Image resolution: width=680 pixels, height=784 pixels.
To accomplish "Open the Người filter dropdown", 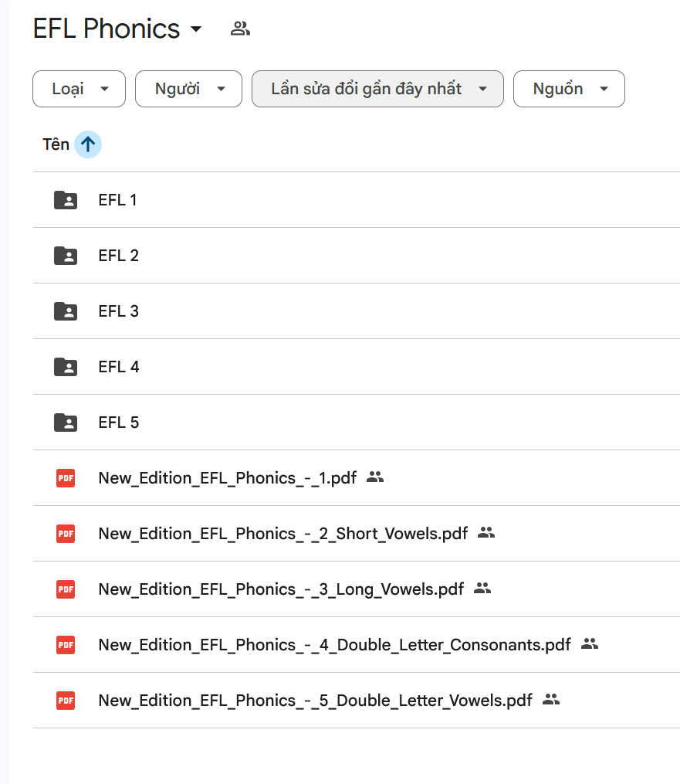I will click(188, 89).
